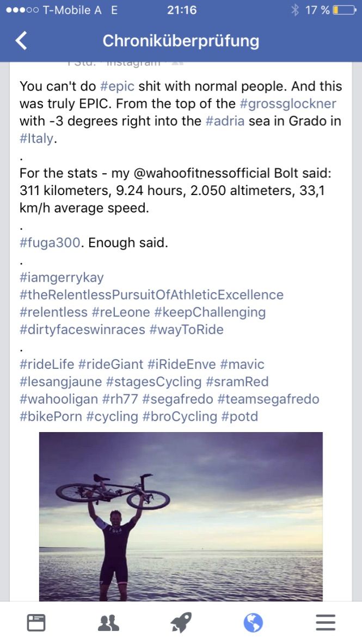Image resolution: width=362 pixels, height=644 pixels.
Task: Open the News Feed tab icon
Action: tap(36, 622)
